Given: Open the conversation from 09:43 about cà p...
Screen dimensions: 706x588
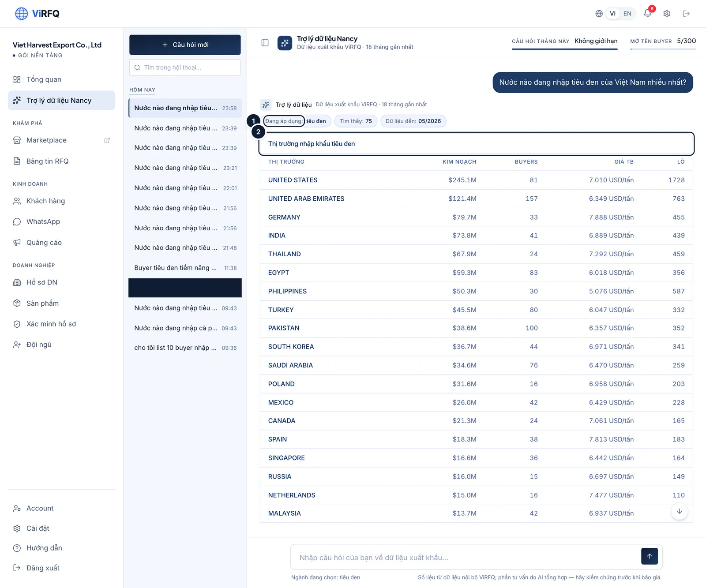Looking at the screenshot, I should click(185, 328).
